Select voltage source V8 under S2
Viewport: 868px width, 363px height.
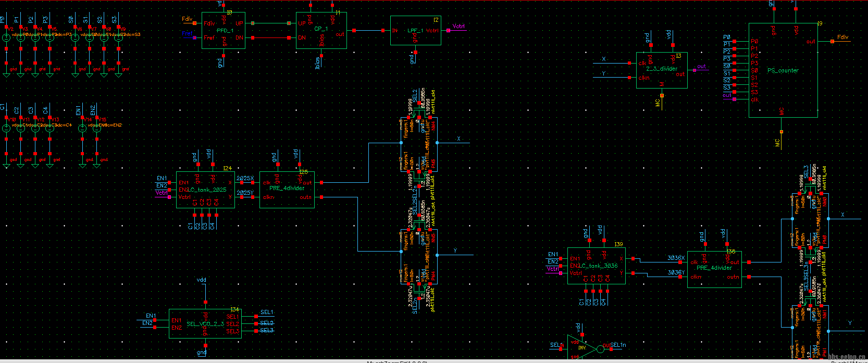coord(104,37)
